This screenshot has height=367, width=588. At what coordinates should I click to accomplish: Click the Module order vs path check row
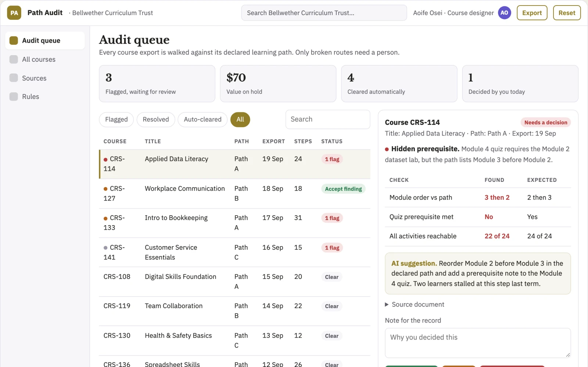(x=478, y=198)
